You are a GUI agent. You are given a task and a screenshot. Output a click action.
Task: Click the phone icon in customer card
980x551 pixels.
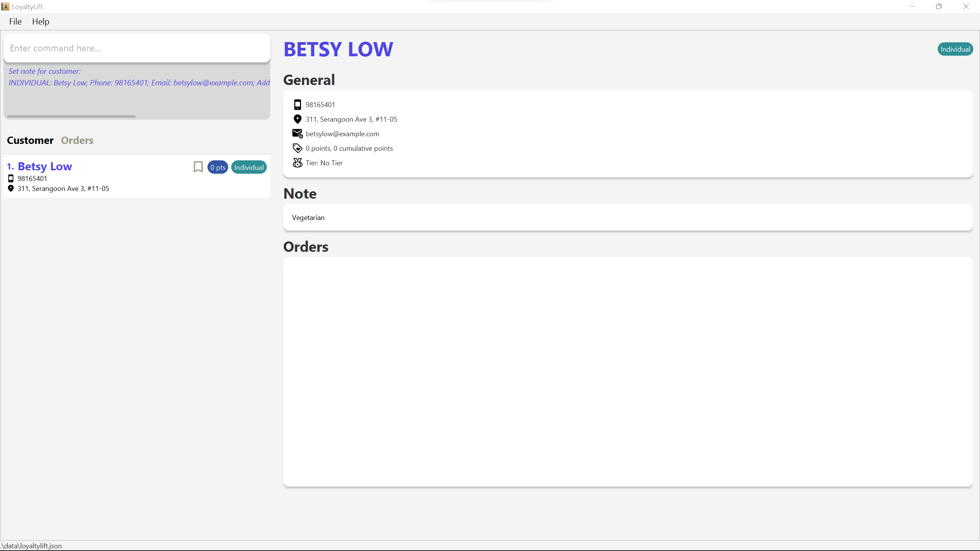[11, 178]
